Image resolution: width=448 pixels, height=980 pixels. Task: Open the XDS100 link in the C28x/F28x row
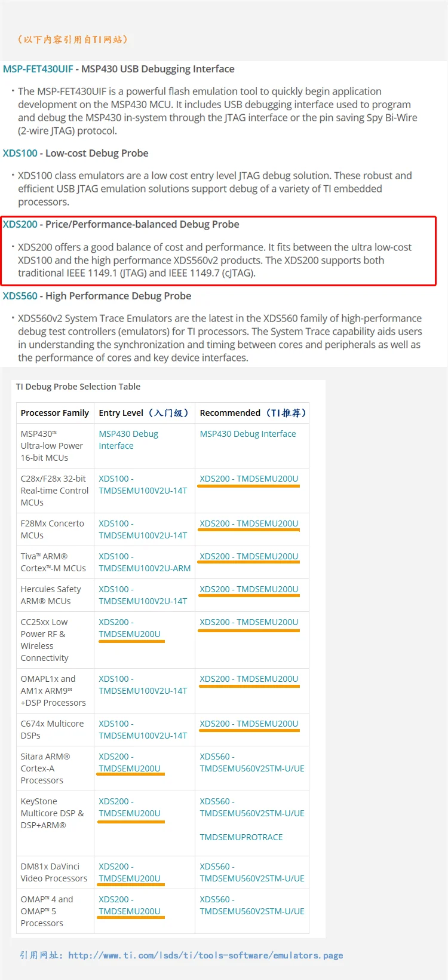(143, 485)
